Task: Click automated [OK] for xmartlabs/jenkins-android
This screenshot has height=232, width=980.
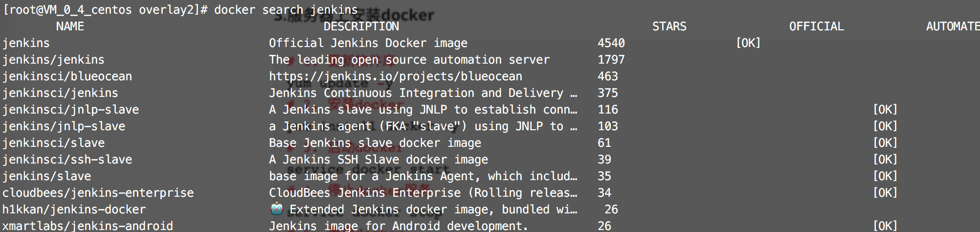Action: coord(885,226)
